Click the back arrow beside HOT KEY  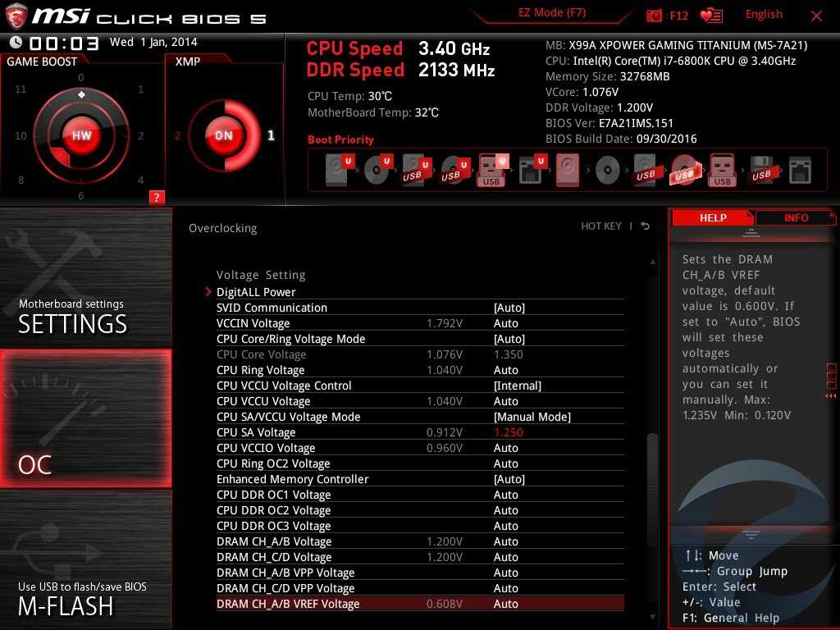pos(646,226)
